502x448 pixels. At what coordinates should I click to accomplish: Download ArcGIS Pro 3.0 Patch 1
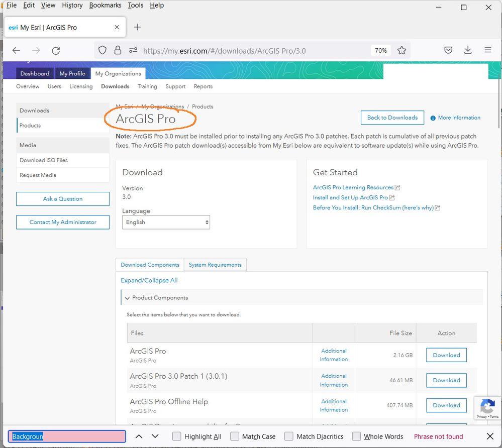tap(446, 380)
